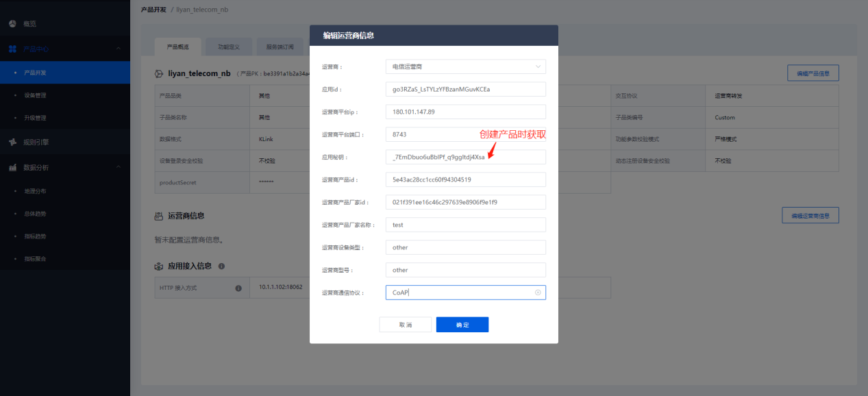Screen dimensions: 868x396
Task: Click the 编辑产品信息 button
Action: click(813, 73)
